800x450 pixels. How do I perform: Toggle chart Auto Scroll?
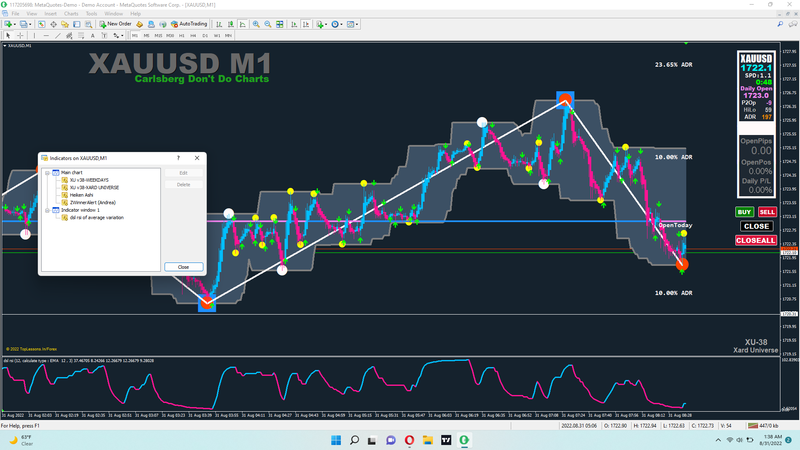click(294, 24)
